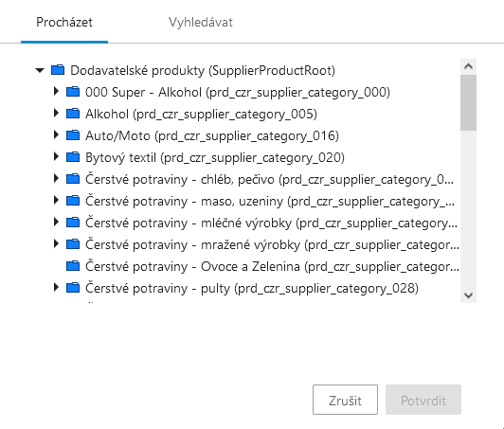Image resolution: width=504 pixels, height=429 pixels.
Task: Select the Procházet tab
Action: pyautogui.click(x=64, y=22)
